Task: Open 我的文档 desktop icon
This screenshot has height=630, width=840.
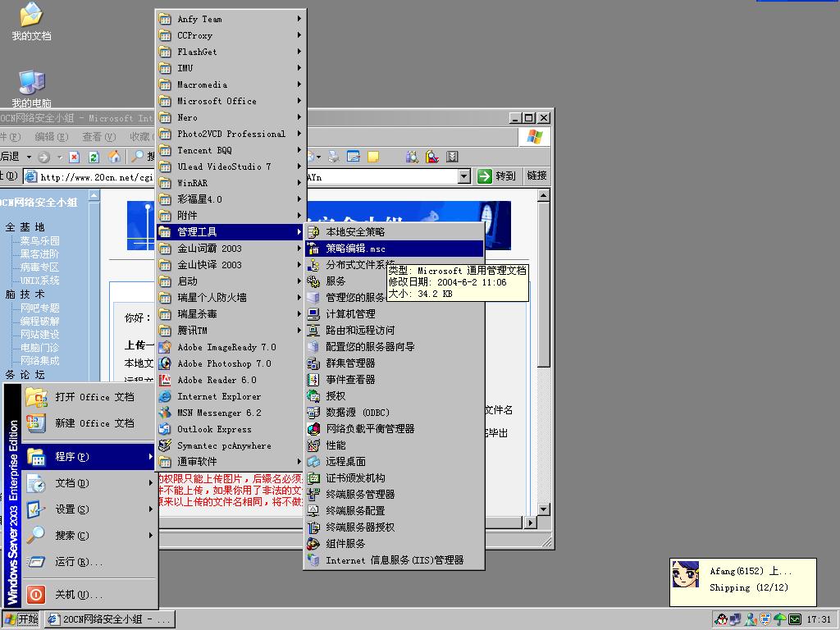Action: coord(31,22)
